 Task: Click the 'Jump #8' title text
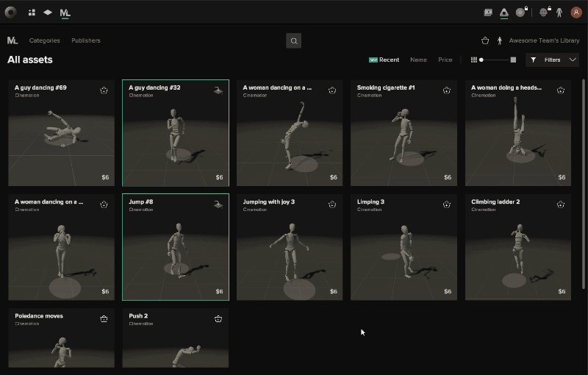pos(141,201)
